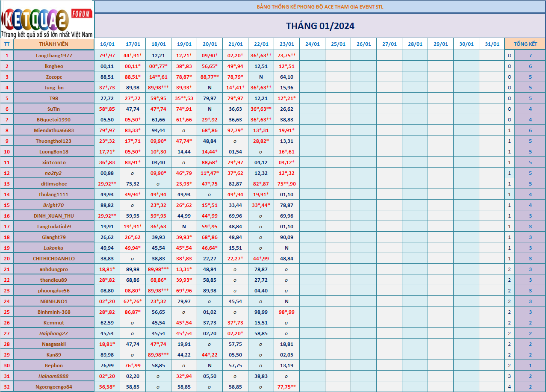Select member name Kemmut
This screenshot has height=392, width=546.
pyautogui.click(x=54, y=323)
